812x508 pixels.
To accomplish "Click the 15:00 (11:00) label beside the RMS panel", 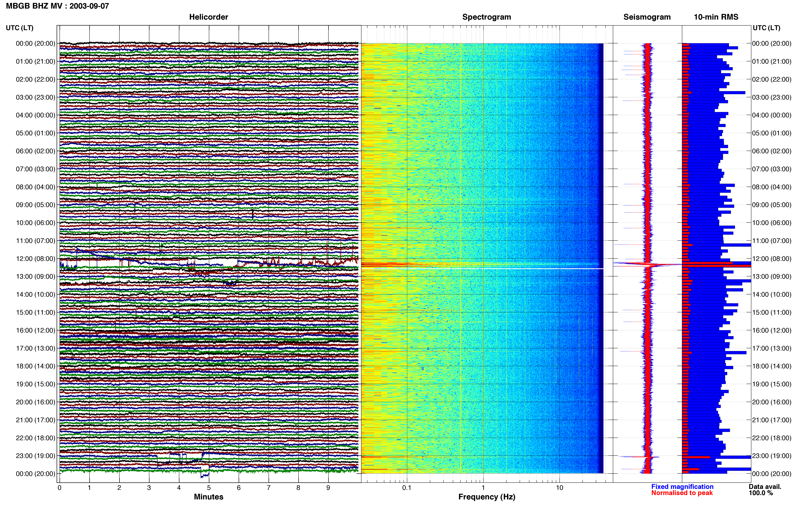I will click(x=772, y=313).
